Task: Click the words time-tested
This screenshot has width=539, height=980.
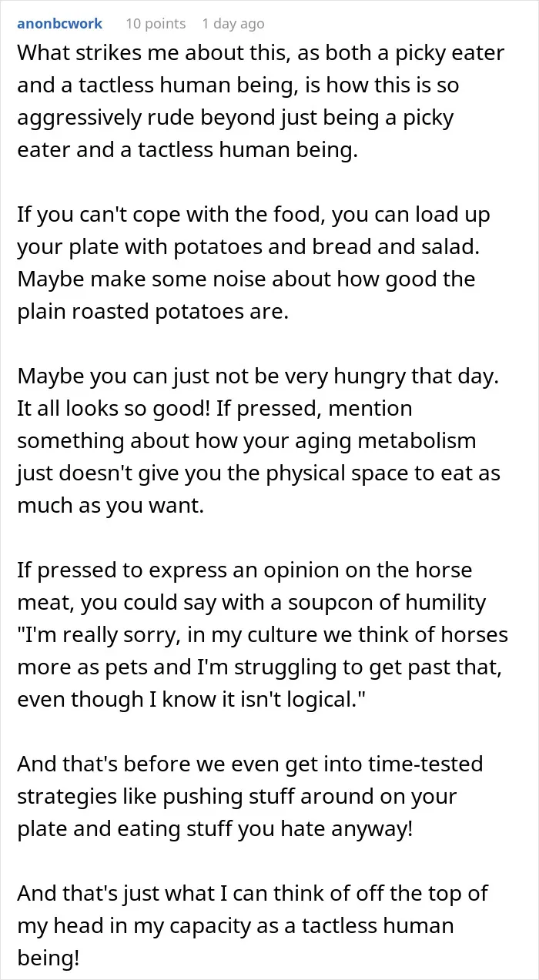Action: pyautogui.click(x=425, y=764)
